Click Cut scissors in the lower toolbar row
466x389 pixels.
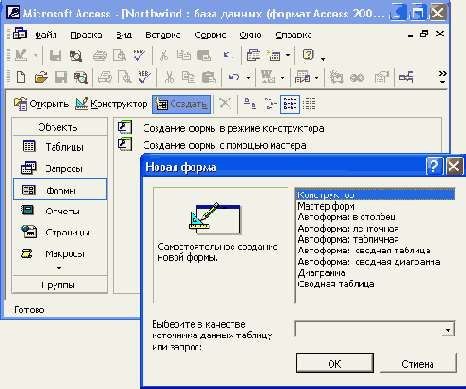click(169, 78)
